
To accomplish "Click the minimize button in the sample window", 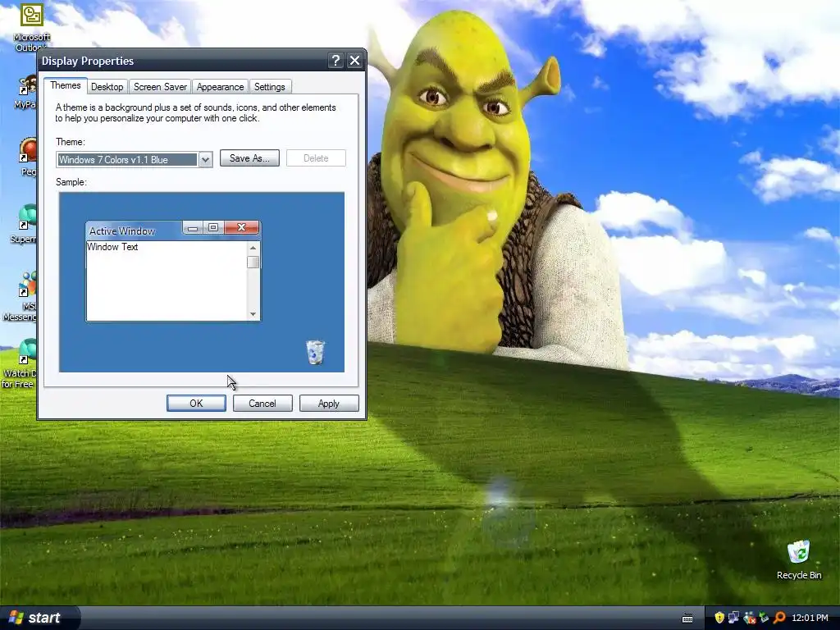I will (x=192, y=228).
